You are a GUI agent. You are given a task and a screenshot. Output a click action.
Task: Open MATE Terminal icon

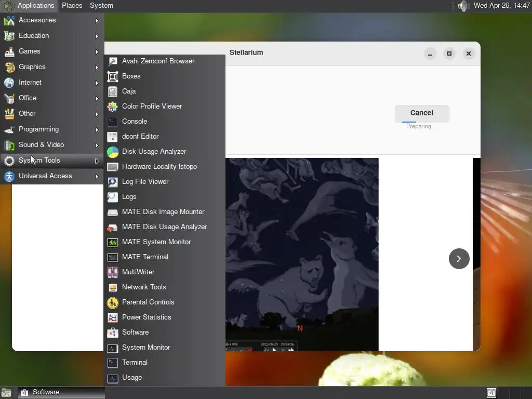pyautogui.click(x=112, y=257)
